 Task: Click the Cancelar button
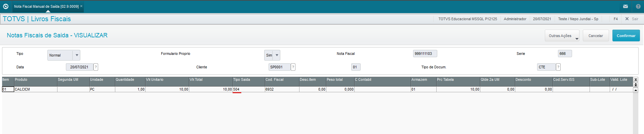(596, 36)
